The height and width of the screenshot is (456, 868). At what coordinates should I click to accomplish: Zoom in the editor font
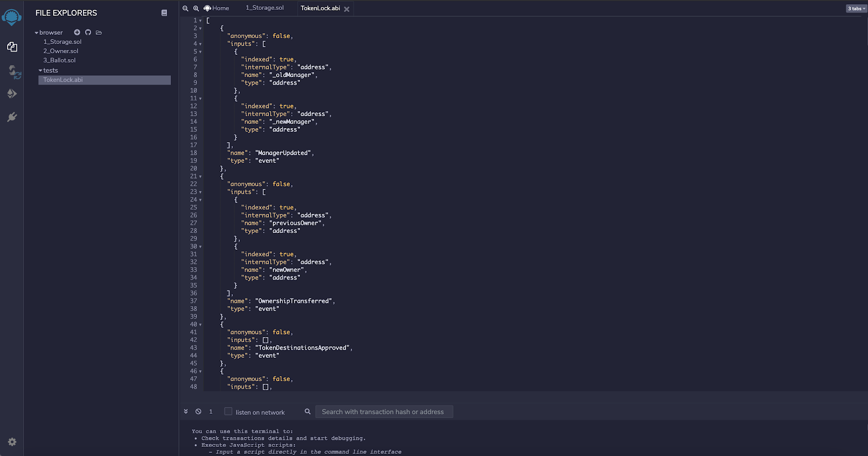pos(196,8)
